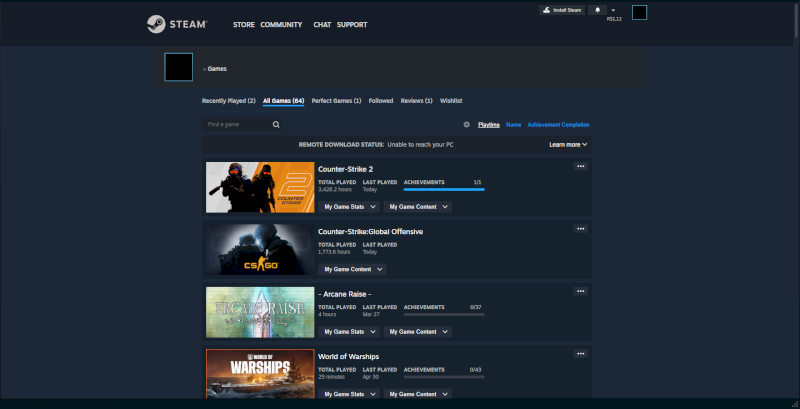
Task: Expand My Game Stats for Counter-Strike 2
Action: click(349, 207)
